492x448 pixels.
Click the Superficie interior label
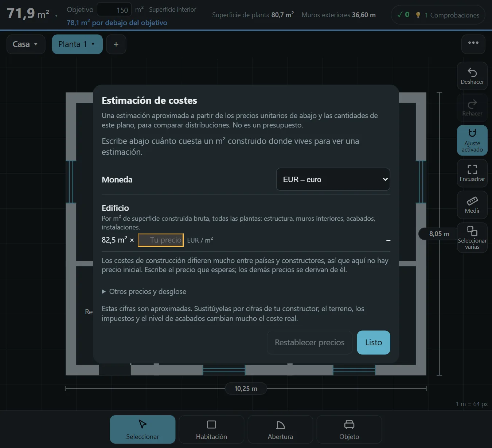point(172,9)
